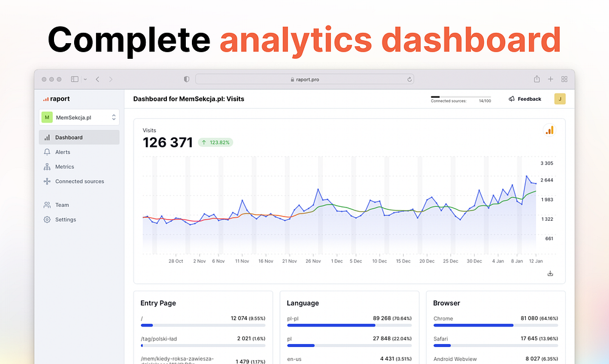The height and width of the screenshot is (364, 609).
Task: Click the 126 371 visits total
Action: click(168, 143)
